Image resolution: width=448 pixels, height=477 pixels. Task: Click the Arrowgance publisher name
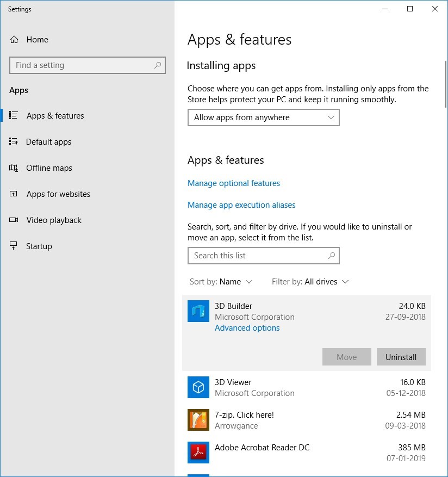(x=237, y=426)
